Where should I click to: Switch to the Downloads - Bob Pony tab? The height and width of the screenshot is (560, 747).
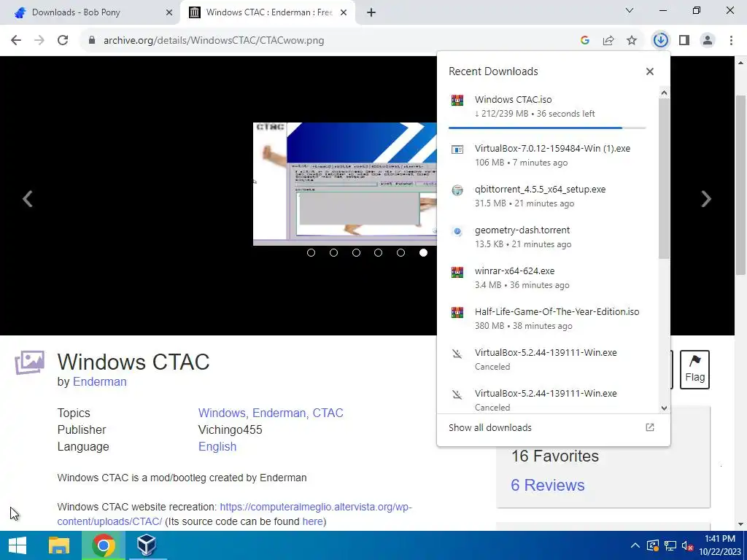(x=90, y=12)
